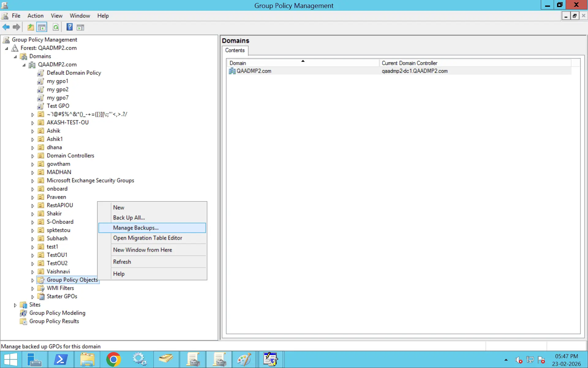
Task: Click the Up One Level folder toolbar icon
Action: (30, 27)
